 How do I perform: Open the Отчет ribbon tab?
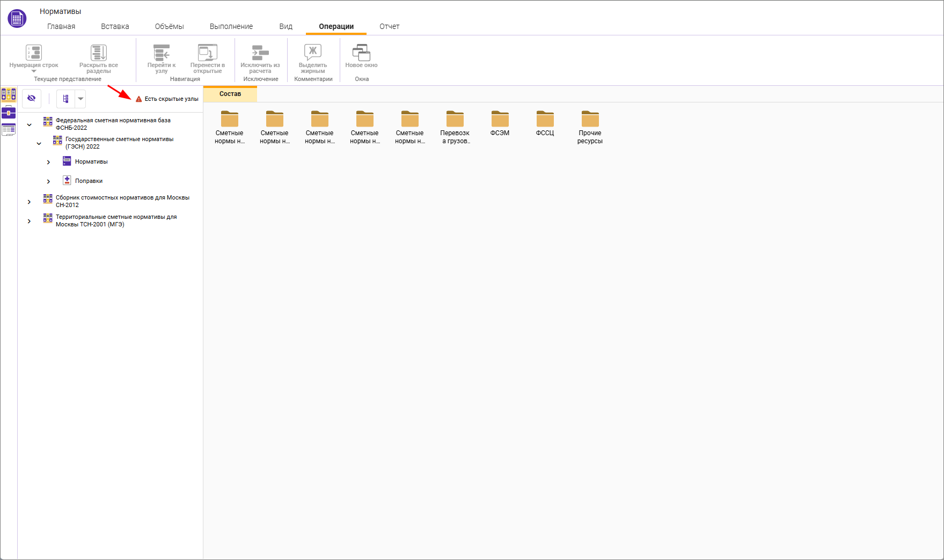[389, 26]
